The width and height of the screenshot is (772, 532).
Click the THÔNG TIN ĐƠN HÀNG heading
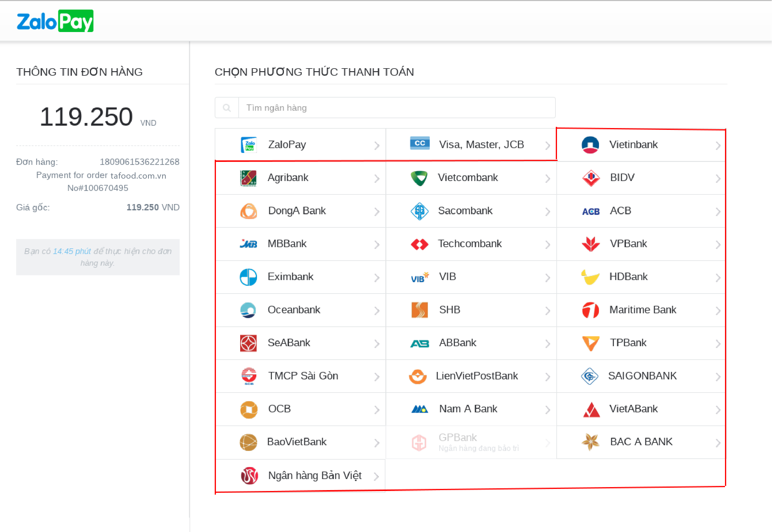point(79,72)
